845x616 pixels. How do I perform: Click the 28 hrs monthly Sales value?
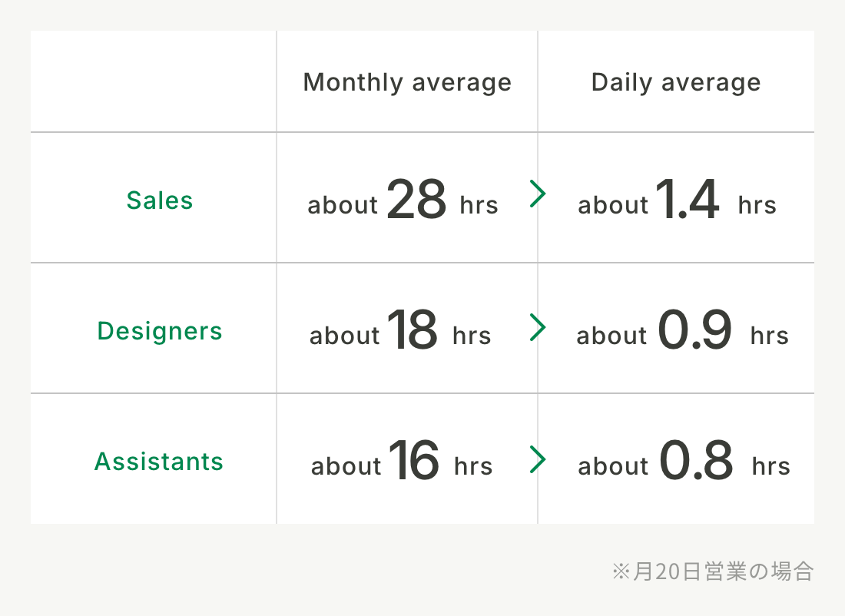(x=403, y=199)
